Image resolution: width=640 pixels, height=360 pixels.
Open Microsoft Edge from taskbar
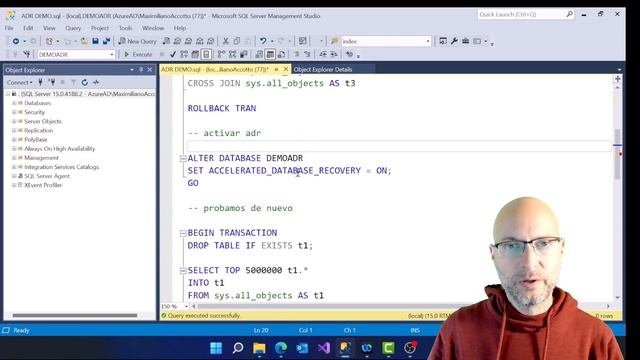point(281,348)
